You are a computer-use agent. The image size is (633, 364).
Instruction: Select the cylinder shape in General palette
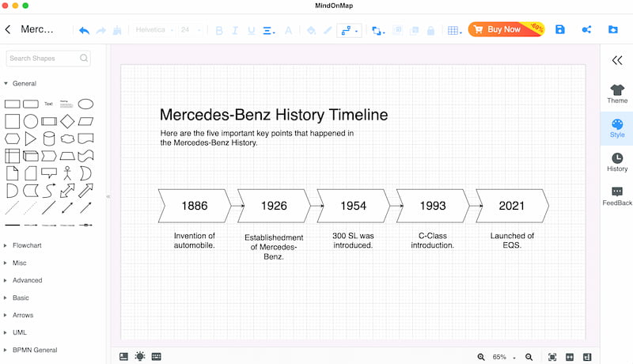(x=49, y=138)
